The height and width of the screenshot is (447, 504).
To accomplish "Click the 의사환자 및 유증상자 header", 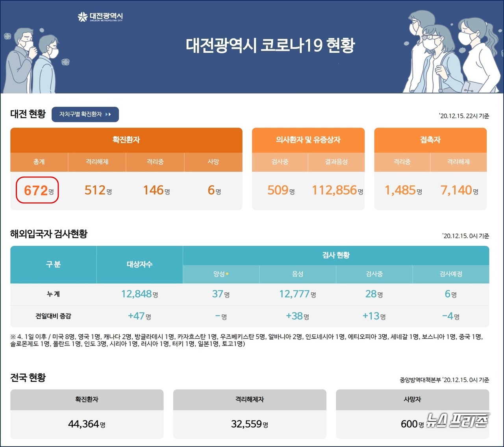I will click(x=308, y=140).
